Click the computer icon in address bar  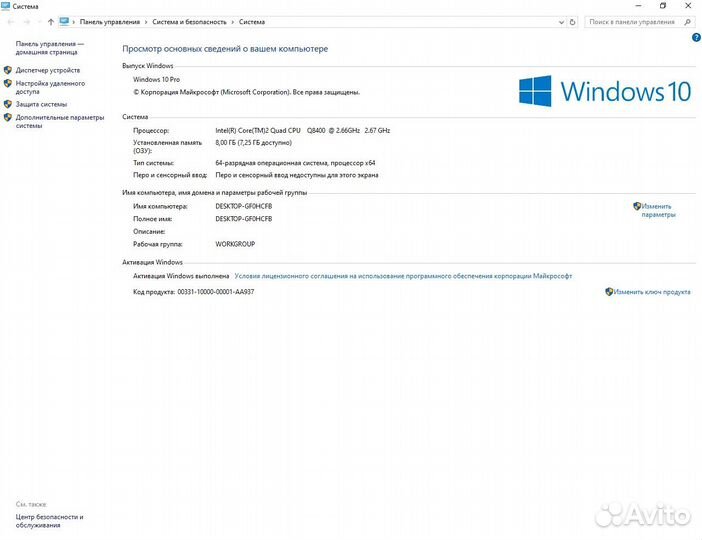[64, 21]
